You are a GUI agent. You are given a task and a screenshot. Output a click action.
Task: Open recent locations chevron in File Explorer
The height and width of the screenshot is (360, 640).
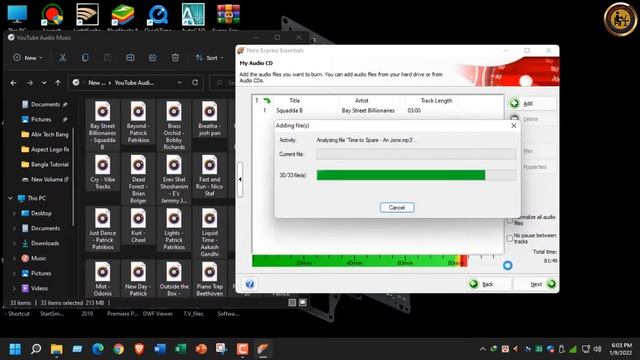44,83
